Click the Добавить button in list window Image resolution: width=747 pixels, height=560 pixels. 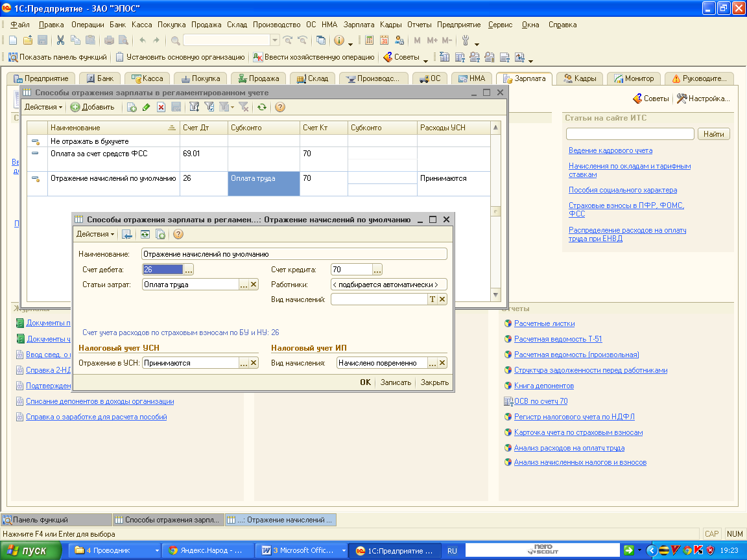point(93,107)
